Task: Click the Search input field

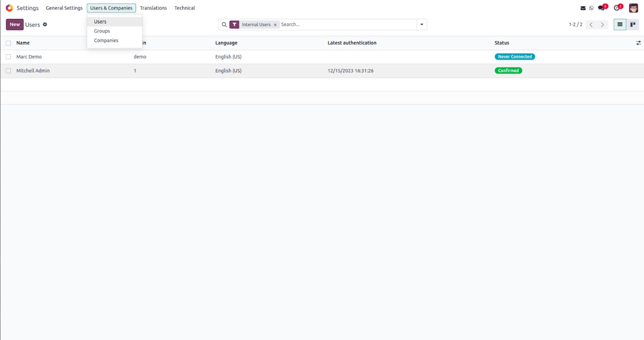Action: point(348,25)
